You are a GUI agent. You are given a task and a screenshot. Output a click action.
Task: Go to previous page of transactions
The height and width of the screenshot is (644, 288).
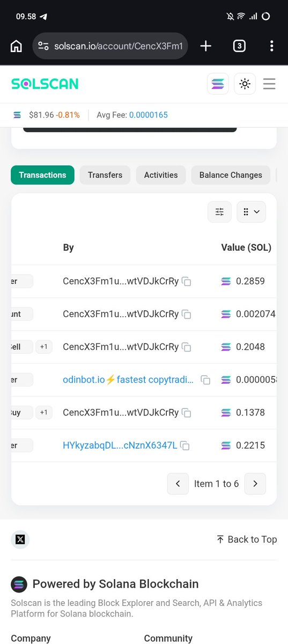coord(178,484)
